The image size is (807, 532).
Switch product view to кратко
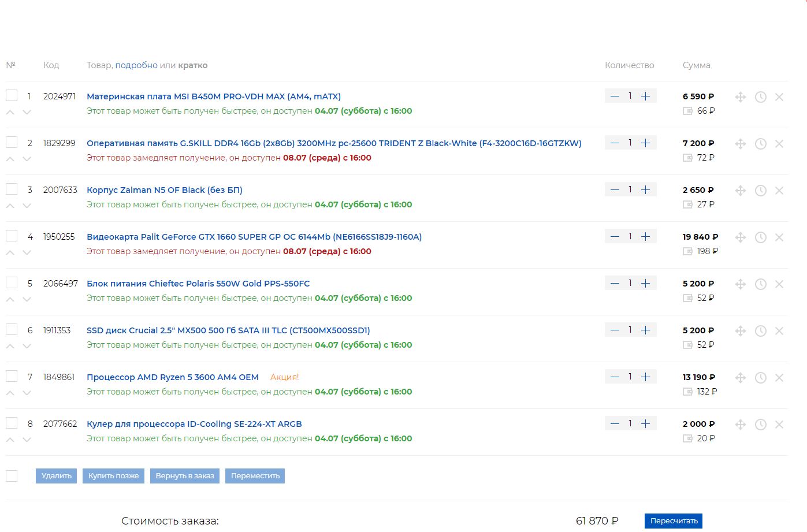(x=193, y=65)
